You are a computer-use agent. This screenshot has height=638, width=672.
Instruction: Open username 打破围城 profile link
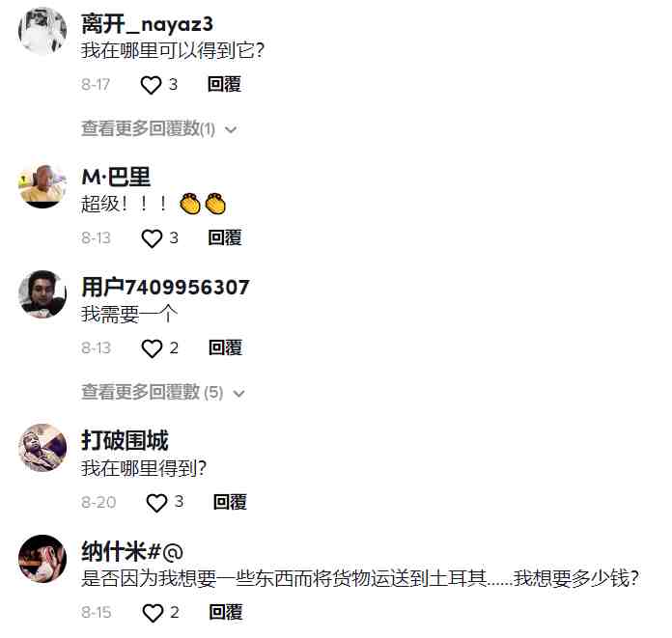click(x=125, y=440)
